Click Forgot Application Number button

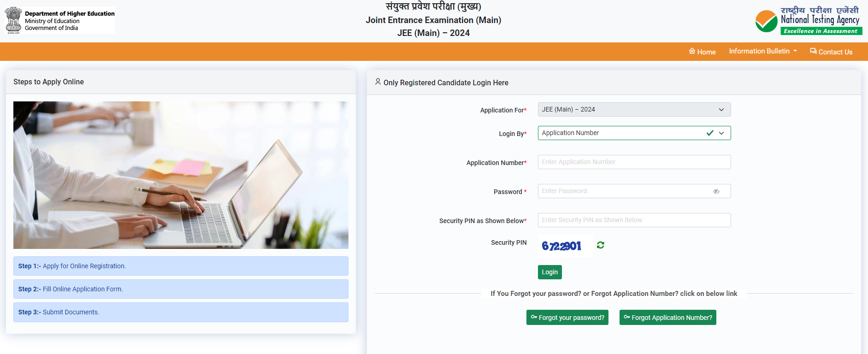667,318
